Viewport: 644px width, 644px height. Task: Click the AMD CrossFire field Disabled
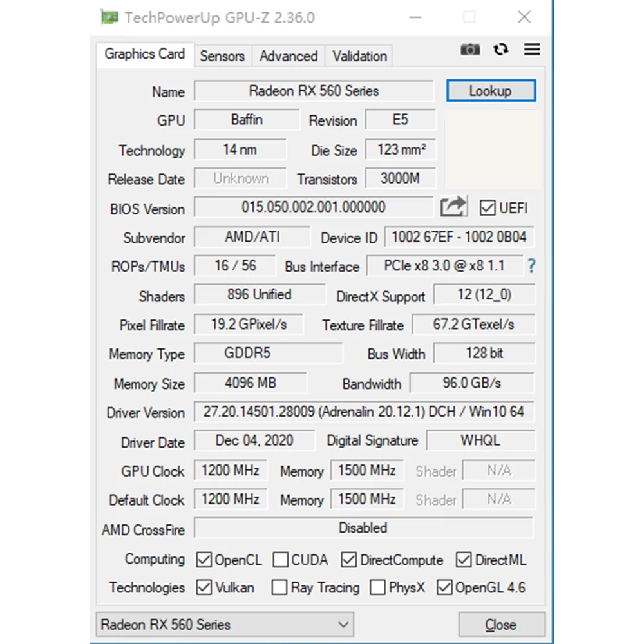tap(364, 528)
